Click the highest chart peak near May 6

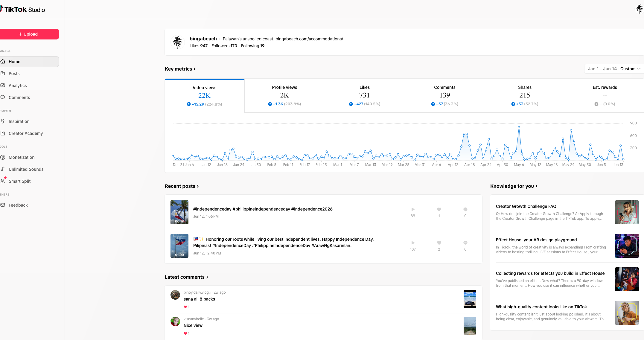tap(519, 127)
